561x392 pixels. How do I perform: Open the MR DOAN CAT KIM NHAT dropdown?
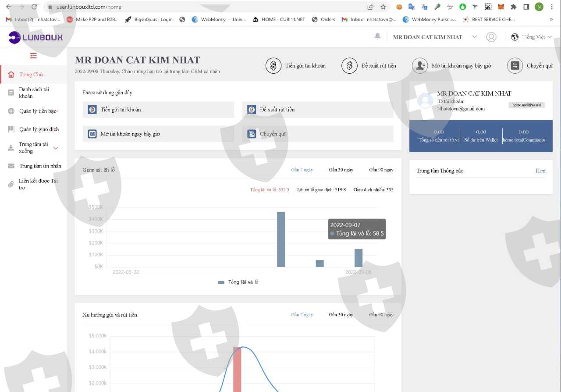tap(474, 37)
